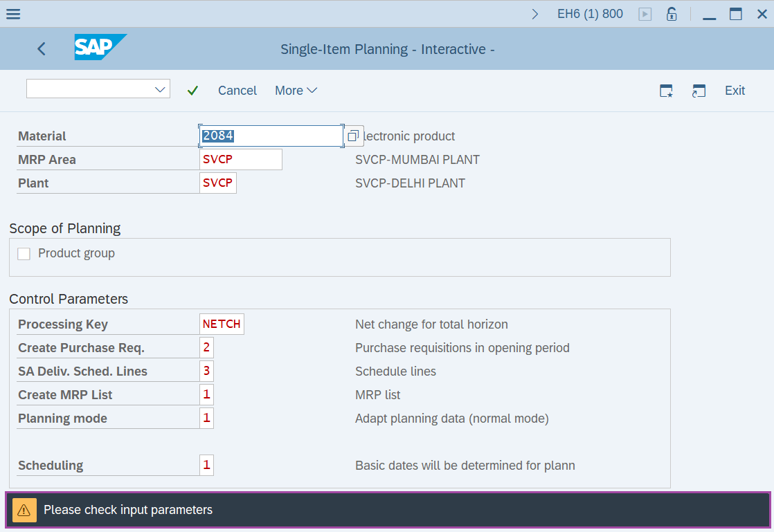Expand the transaction command field dropdown
This screenshot has width=774, height=532.
160,89
